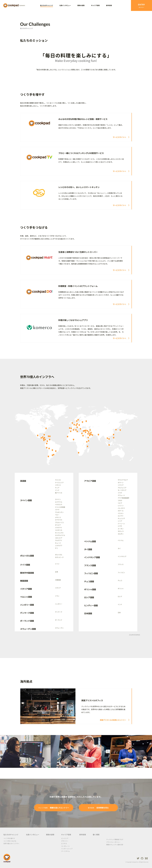Click photo of woman at computer monitor
Viewport: 152px width, 868px height.
tap(25, 751)
